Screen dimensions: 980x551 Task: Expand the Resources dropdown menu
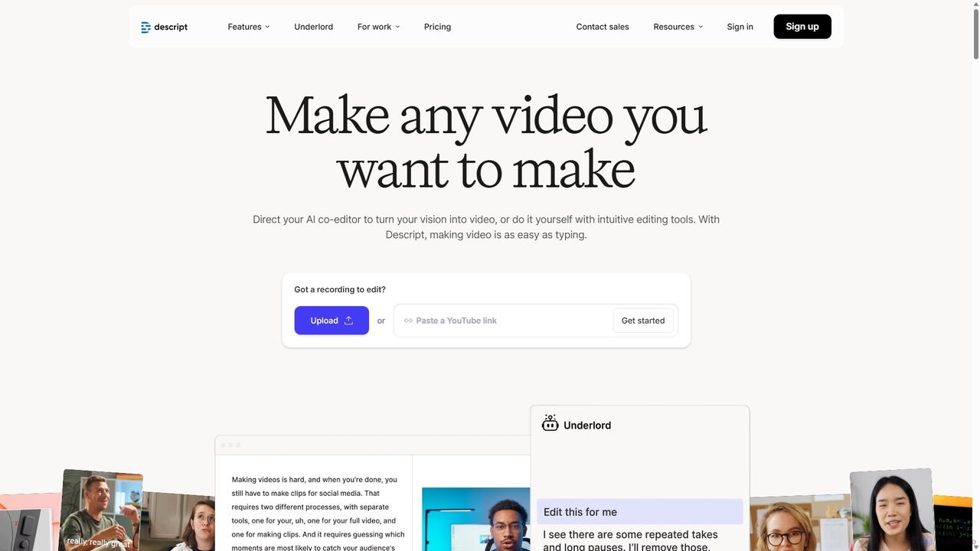tap(678, 27)
